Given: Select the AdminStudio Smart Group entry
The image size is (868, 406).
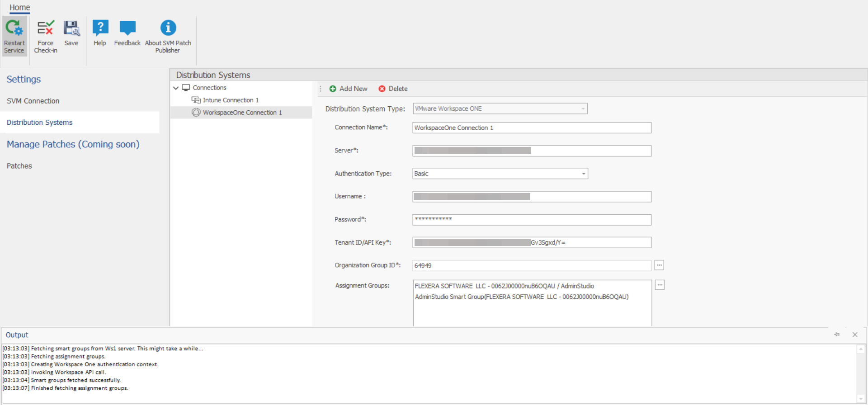Looking at the screenshot, I should (x=522, y=297).
